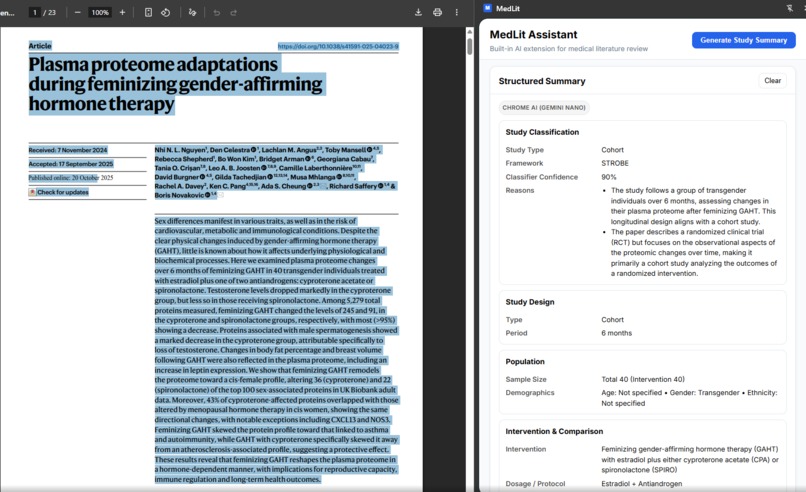Click the undo arrow in PDF toolbar
The width and height of the screenshot is (806, 492).
(216, 12)
